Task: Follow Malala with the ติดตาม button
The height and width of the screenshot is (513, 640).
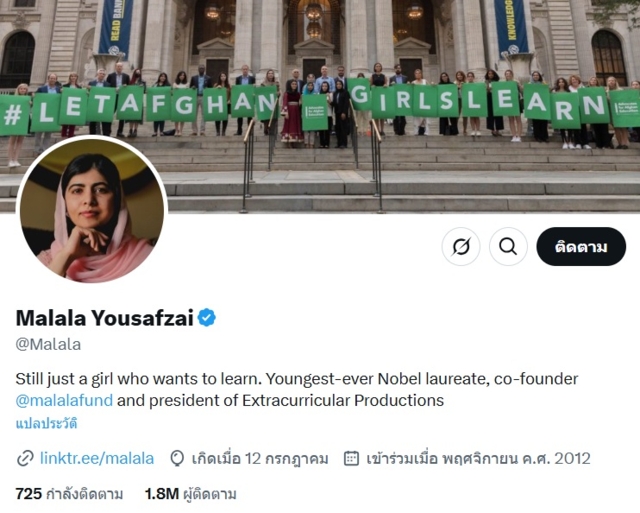Action: click(581, 247)
